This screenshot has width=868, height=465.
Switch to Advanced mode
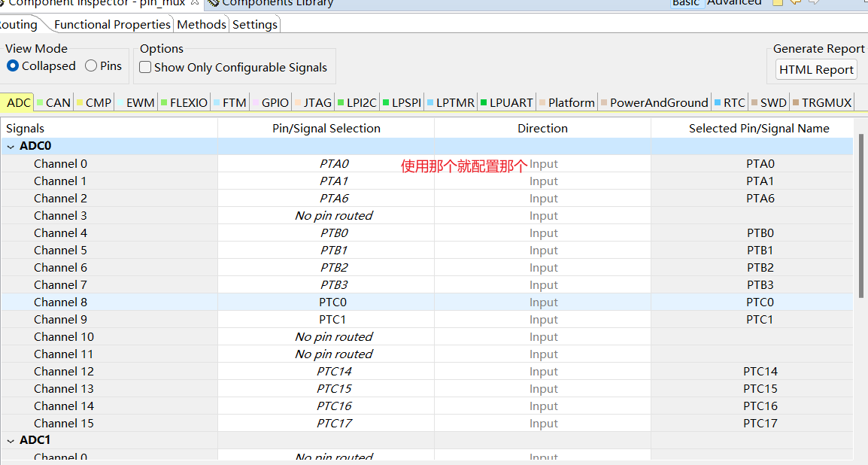point(734,3)
